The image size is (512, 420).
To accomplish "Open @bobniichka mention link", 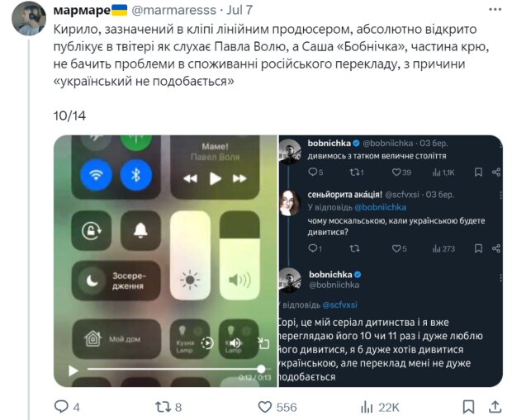I will pyautogui.click(x=380, y=207).
